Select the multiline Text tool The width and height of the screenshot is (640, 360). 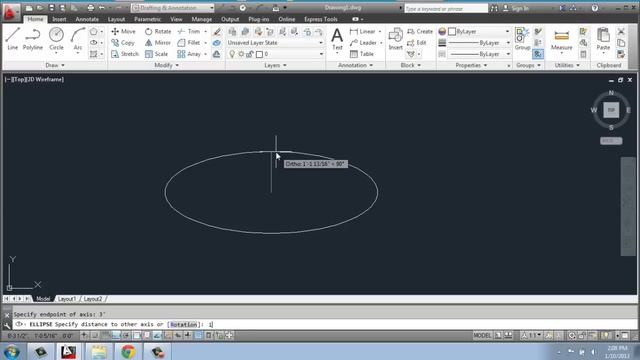click(337, 39)
